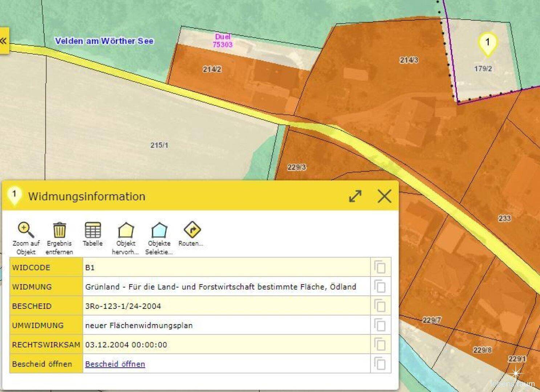Click Objekte Selektieren blue pentagon icon
The image size is (540, 392).
tap(159, 230)
